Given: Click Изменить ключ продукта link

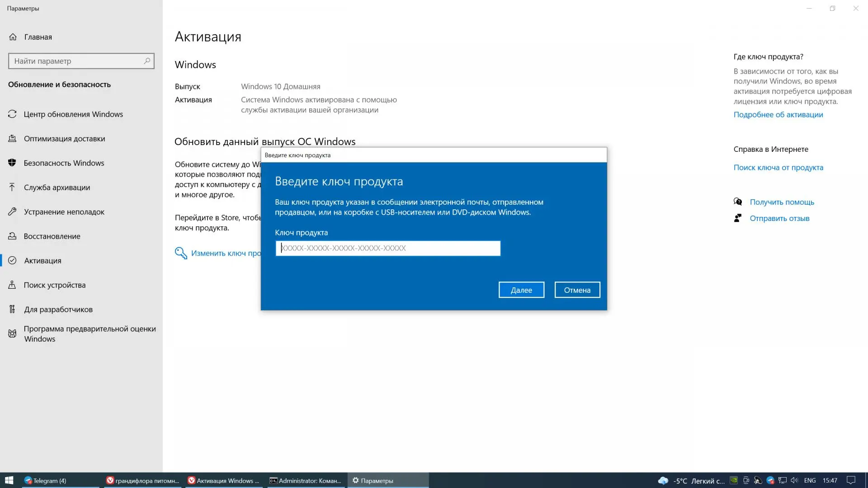Looking at the screenshot, I should click(226, 253).
